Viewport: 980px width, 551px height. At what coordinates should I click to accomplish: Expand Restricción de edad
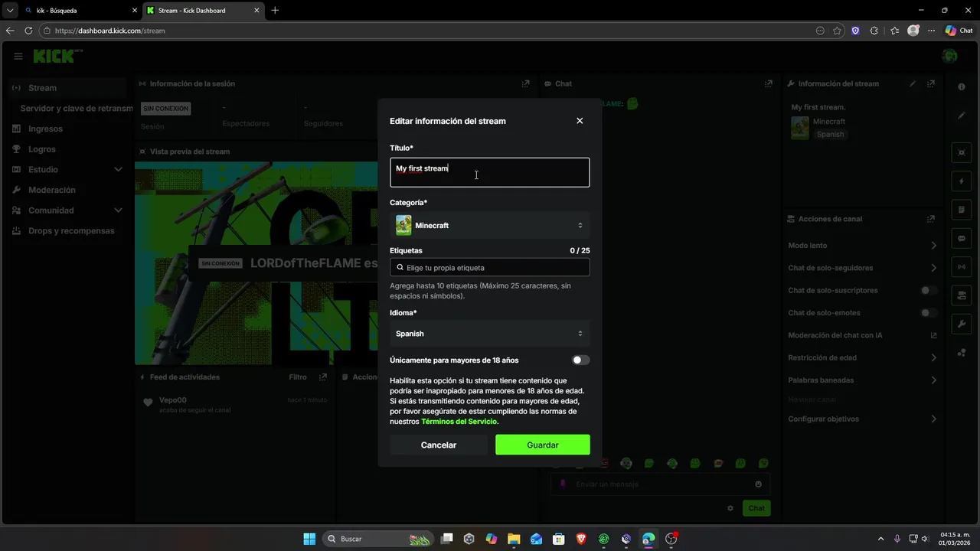863,357
